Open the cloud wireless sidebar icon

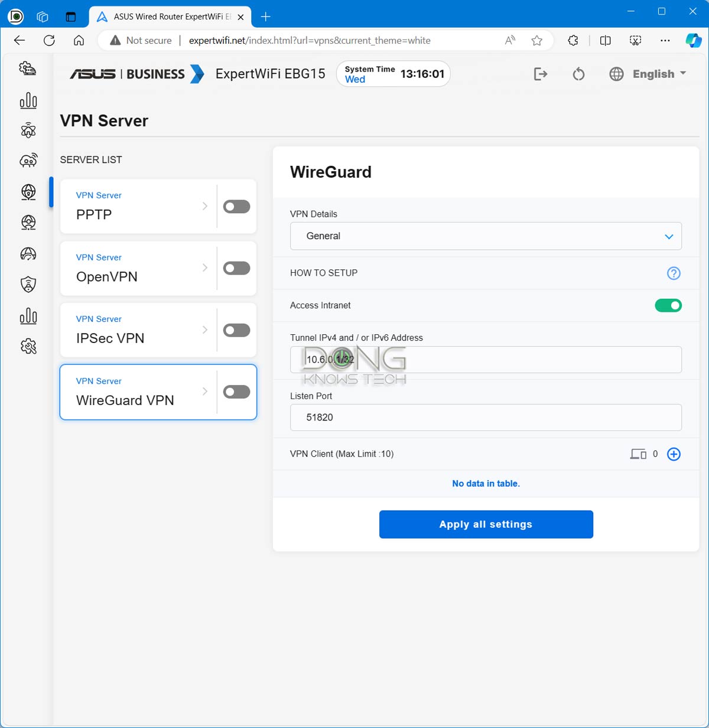[x=28, y=160]
